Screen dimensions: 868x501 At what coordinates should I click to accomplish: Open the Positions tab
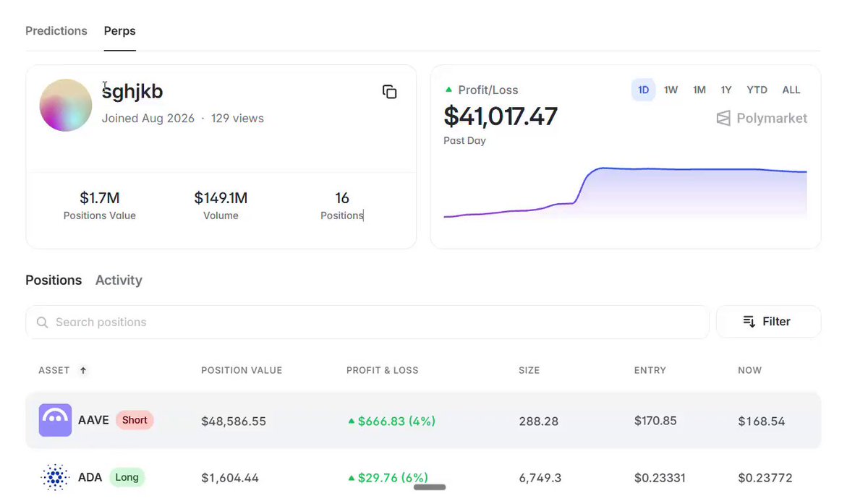pyautogui.click(x=54, y=280)
